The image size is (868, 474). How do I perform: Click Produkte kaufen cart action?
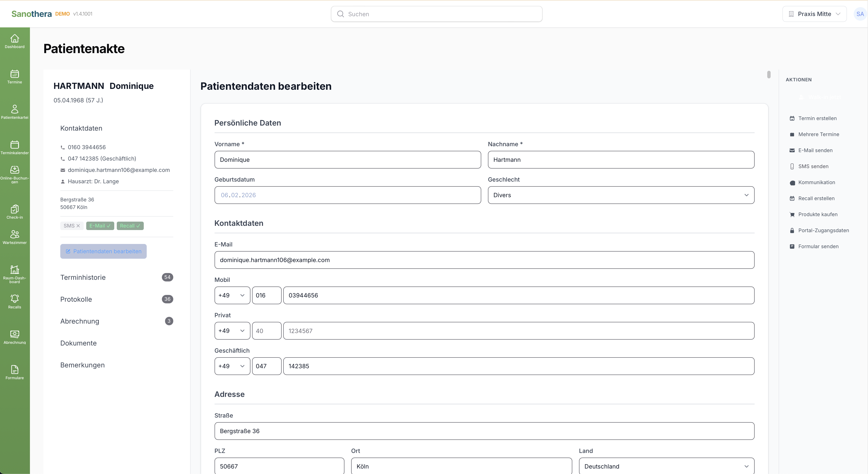click(x=813, y=214)
